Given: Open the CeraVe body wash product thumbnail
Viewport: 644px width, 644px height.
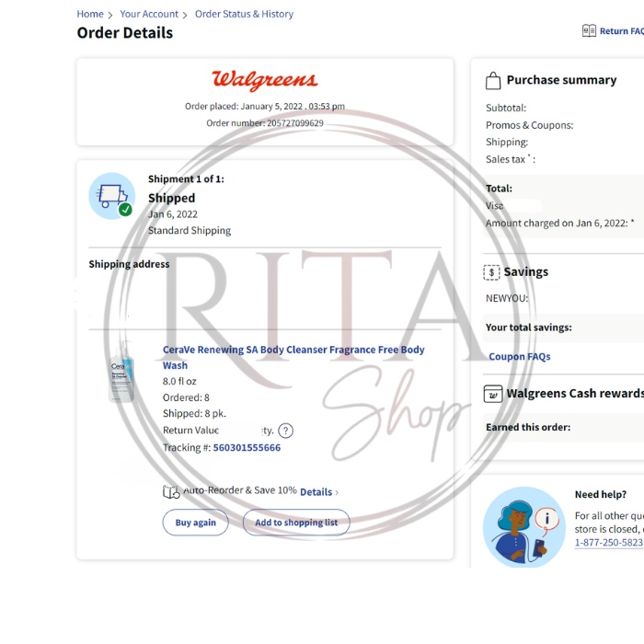Looking at the screenshot, I should [x=121, y=373].
